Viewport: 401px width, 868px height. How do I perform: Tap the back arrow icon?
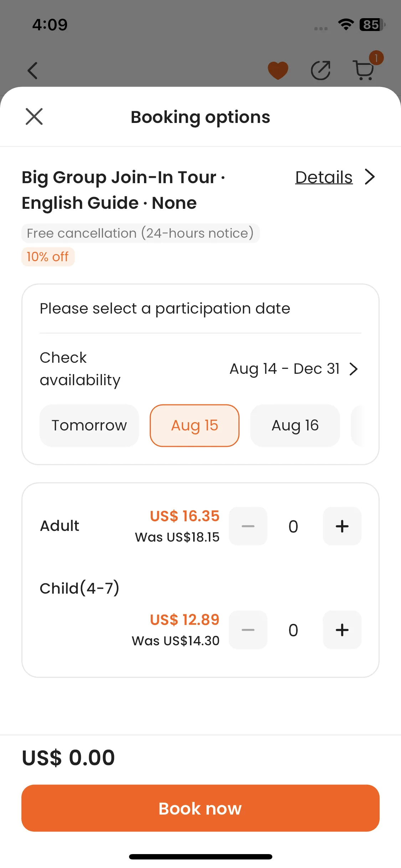tap(32, 71)
